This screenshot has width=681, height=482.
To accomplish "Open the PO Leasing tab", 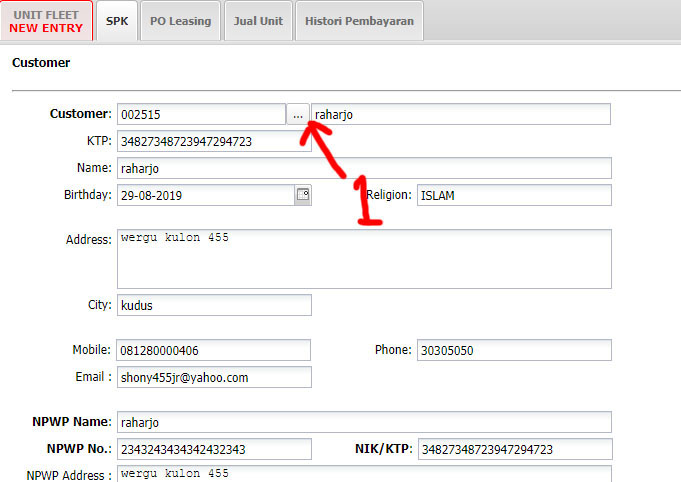I will pyautogui.click(x=180, y=21).
